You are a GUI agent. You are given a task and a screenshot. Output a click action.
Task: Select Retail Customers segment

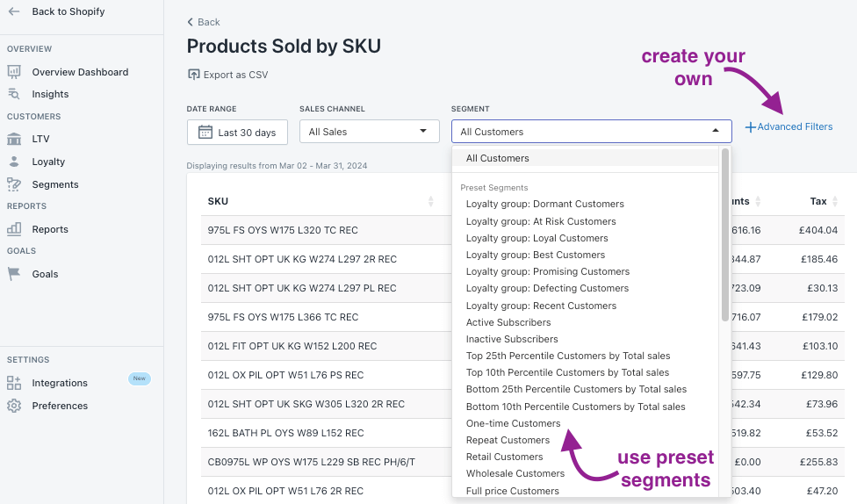coord(505,457)
